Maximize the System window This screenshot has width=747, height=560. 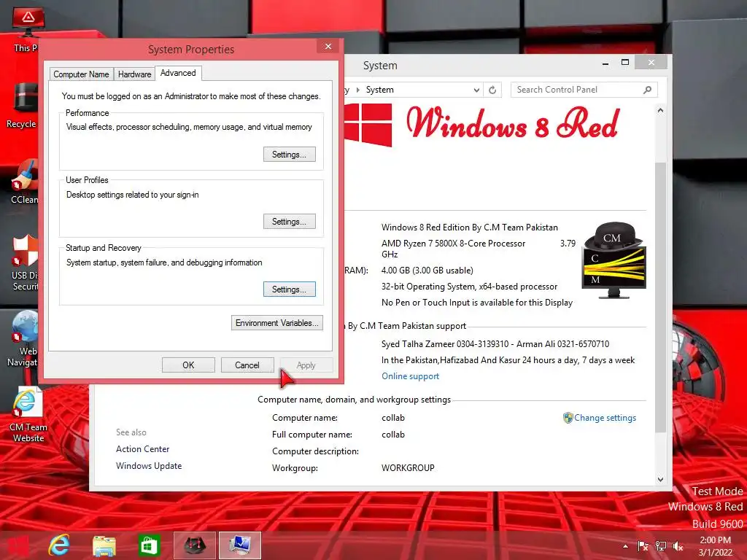pyautogui.click(x=625, y=63)
